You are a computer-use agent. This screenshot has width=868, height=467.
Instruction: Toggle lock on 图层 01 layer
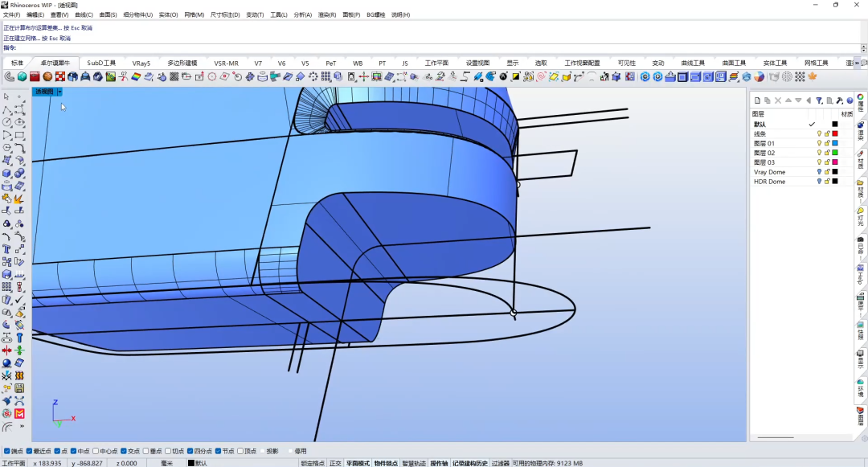pyautogui.click(x=827, y=143)
